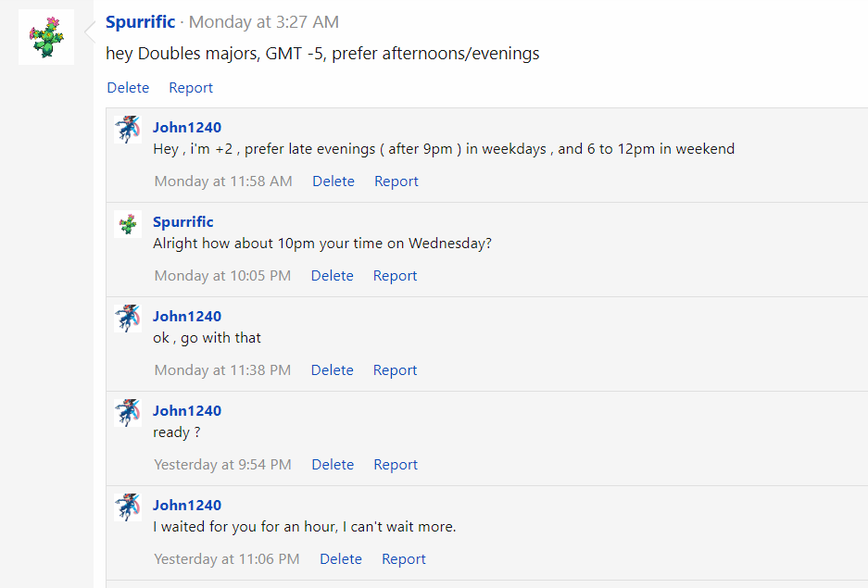The image size is (868, 588).
Task: Open Spurrific username in 10pm comment
Action: click(x=183, y=222)
